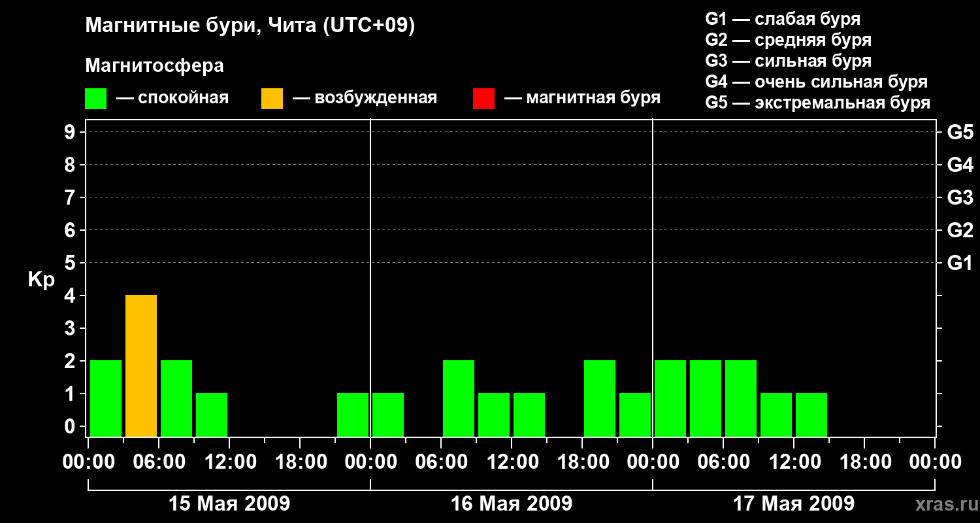Click 'G1 — слабая буря' legend line
The width and height of the screenshot is (980, 523).
[x=783, y=19]
